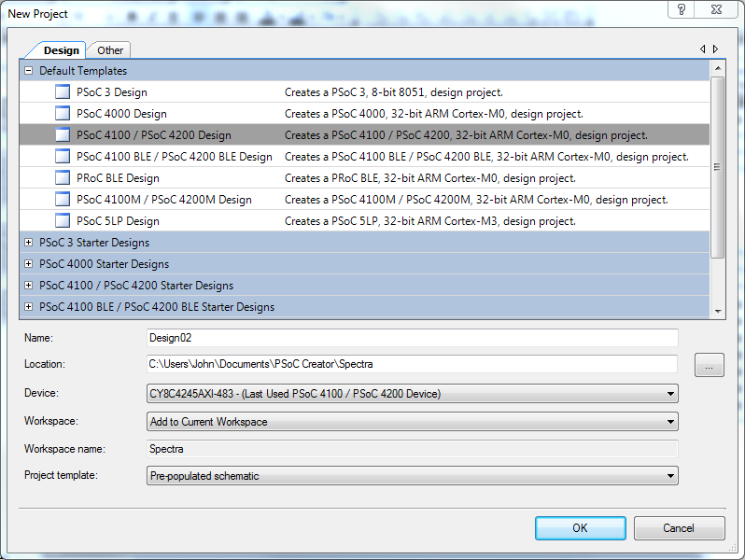This screenshot has width=745, height=560.
Task: Click the PSoC 4000 Design template icon
Action: pyautogui.click(x=63, y=113)
